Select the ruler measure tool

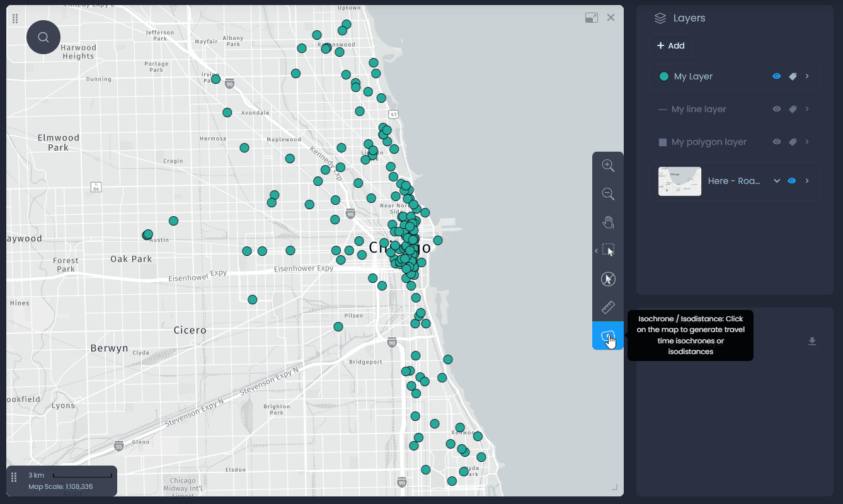pos(608,307)
